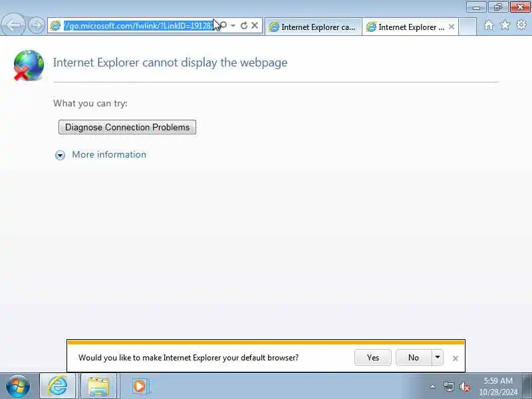Click Show desktop strip at taskbar end

[x=527, y=386]
